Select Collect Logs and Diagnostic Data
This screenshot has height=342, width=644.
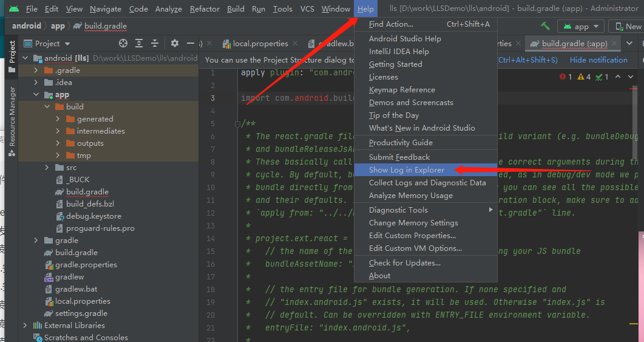point(426,182)
